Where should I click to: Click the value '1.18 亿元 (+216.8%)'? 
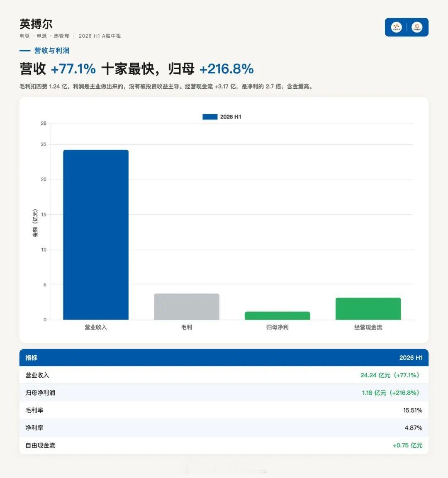(392, 393)
